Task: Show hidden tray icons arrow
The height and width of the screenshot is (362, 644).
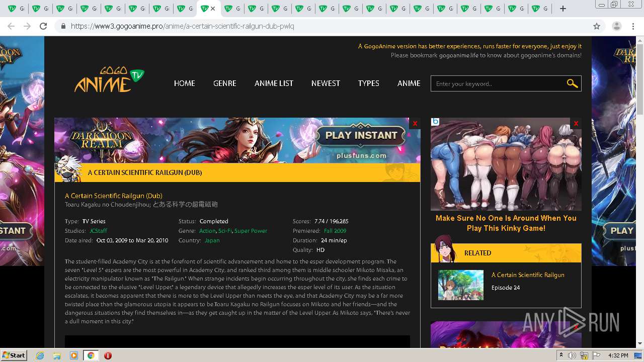Action: tap(561, 355)
